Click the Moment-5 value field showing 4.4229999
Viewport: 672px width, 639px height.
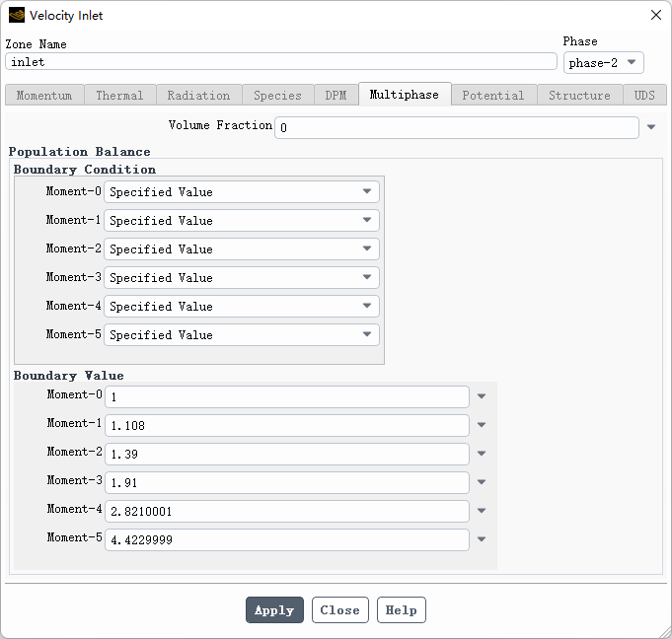pyautogui.click(x=287, y=539)
